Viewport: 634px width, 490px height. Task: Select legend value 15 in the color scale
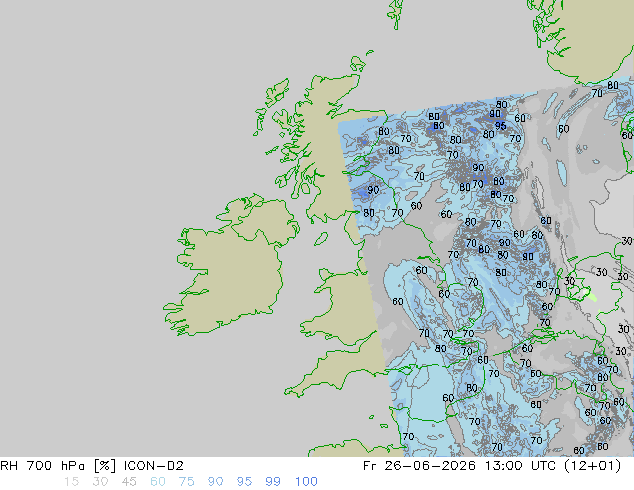[x=71, y=482]
